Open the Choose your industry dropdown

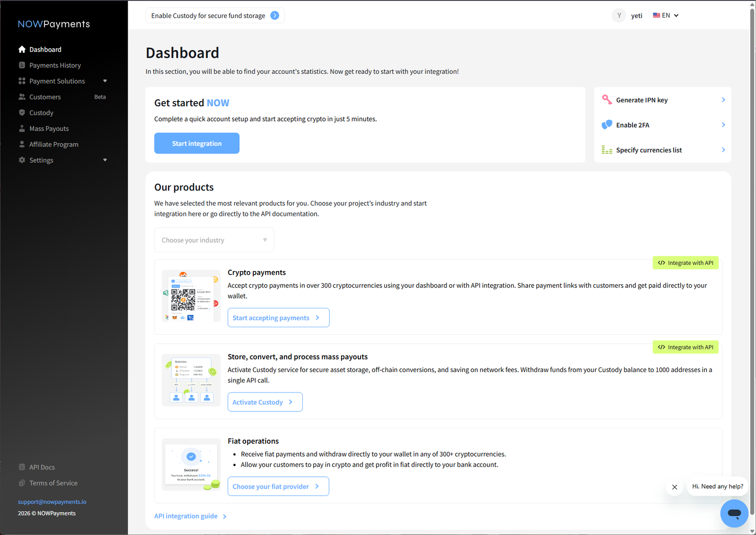(214, 240)
